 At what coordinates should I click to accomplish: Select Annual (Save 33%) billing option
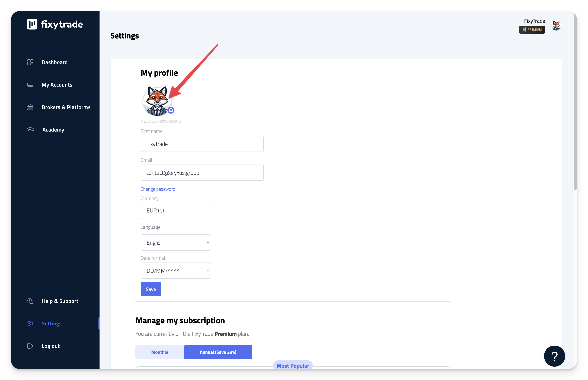[x=218, y=352]
